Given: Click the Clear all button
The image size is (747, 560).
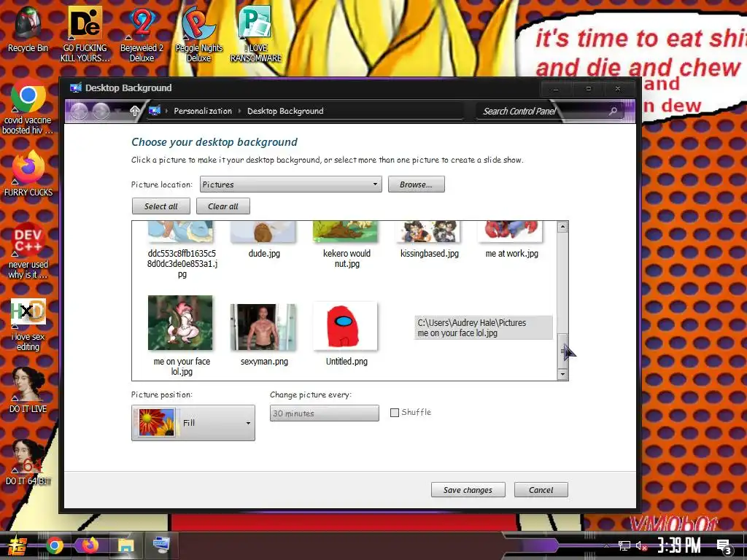Looking at the screenshot, I should pyautogui.click(x=223, y=206).
